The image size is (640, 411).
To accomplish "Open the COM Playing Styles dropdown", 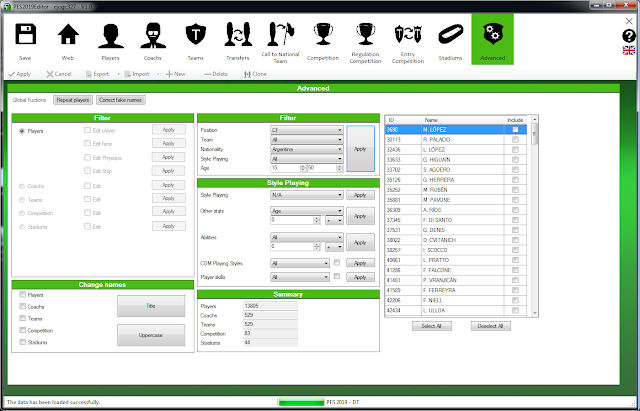I will (x=300, y=264).
